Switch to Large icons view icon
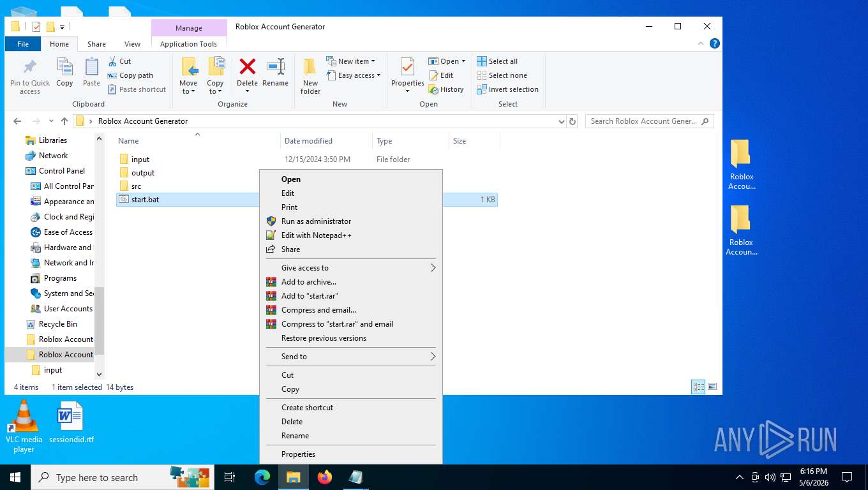Viewport: 868px width, 490px height. pos(712,387)
